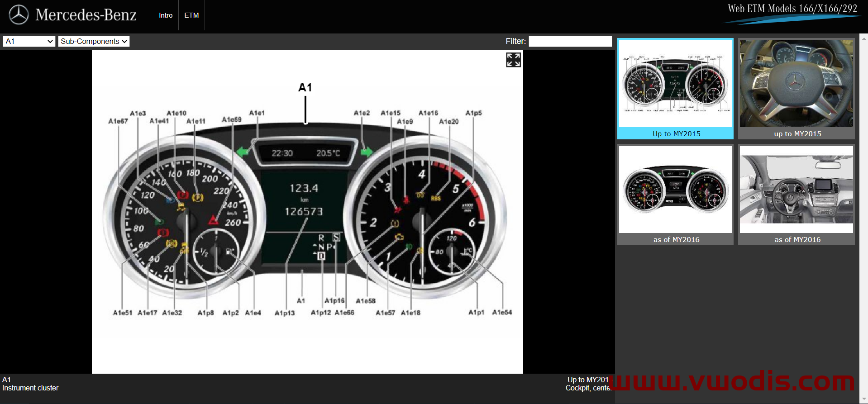Click the yellow engine check icon in tachometer
The width and height of the screenshot is (868, 404).
[399, 236]
